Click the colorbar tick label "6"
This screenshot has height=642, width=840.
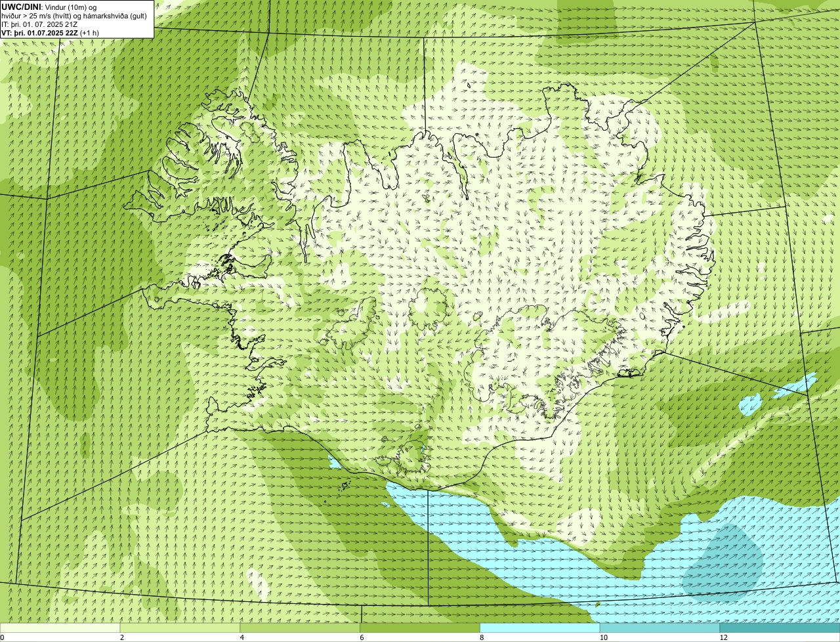pyautogui.click(x=362, y=637)
